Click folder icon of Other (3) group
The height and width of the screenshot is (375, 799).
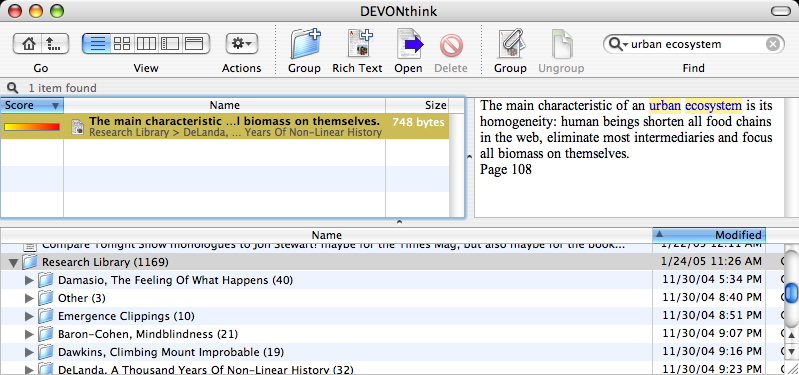(x=46, y=298)
